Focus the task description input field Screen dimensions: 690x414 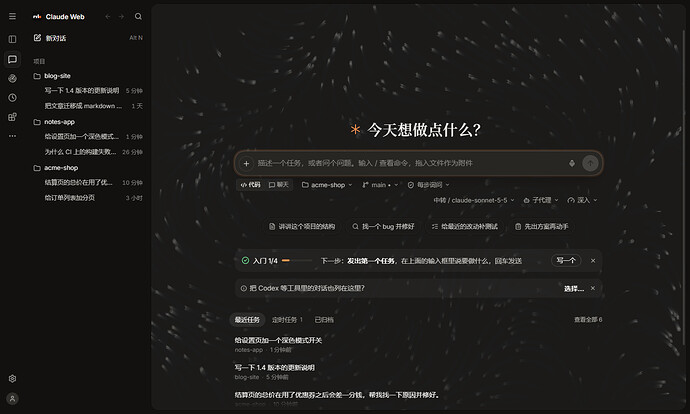coord(411,163)
